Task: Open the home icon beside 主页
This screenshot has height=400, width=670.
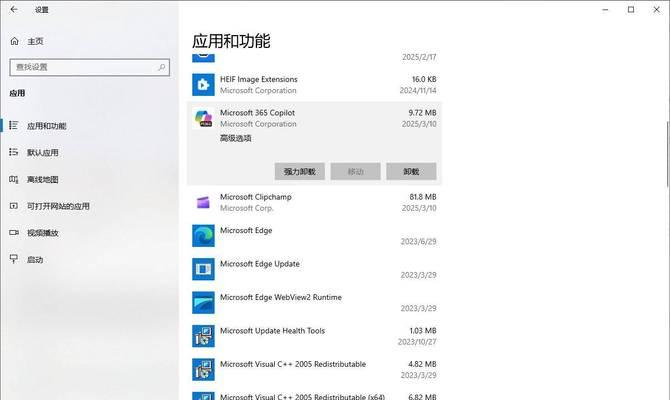Action: click(15, 41)
